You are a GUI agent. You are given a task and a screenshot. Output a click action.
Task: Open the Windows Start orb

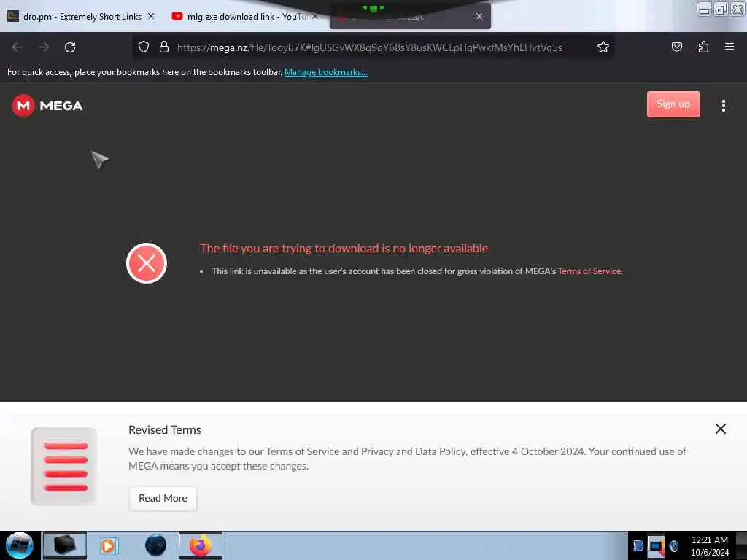[x=19, y=545]
